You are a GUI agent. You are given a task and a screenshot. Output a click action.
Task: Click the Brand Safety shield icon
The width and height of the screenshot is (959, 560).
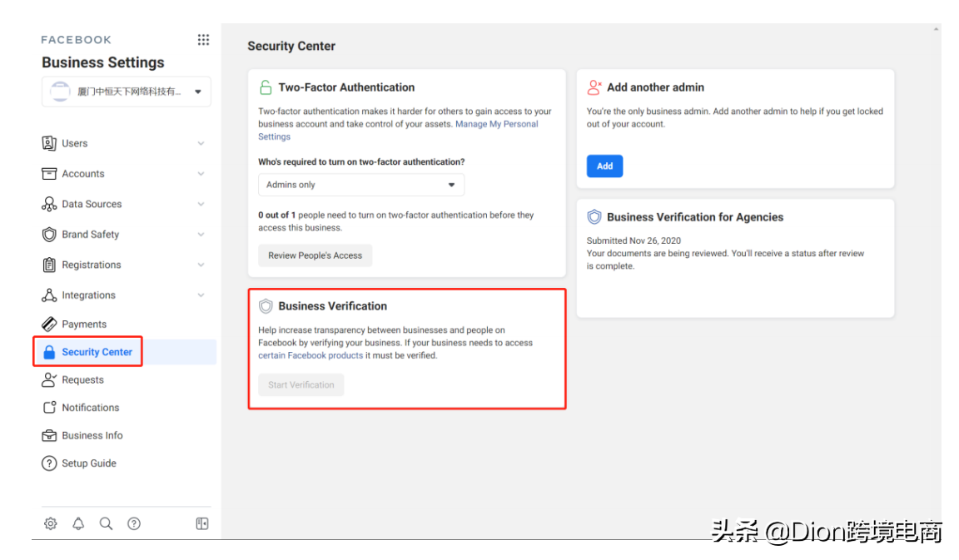click(49, 234)
